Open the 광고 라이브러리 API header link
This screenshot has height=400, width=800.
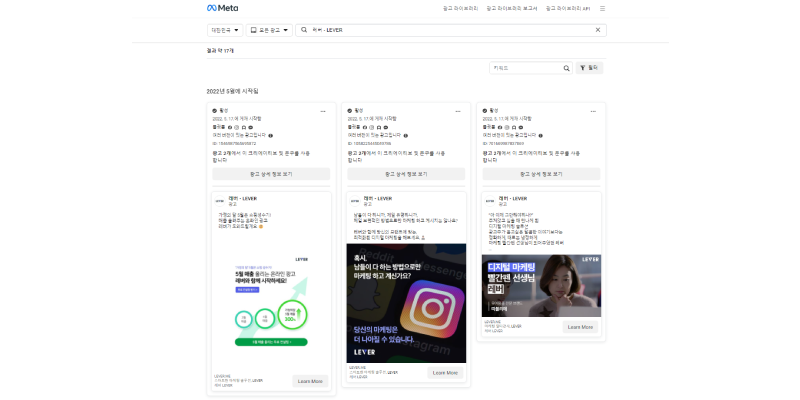(x=568, y=9)
